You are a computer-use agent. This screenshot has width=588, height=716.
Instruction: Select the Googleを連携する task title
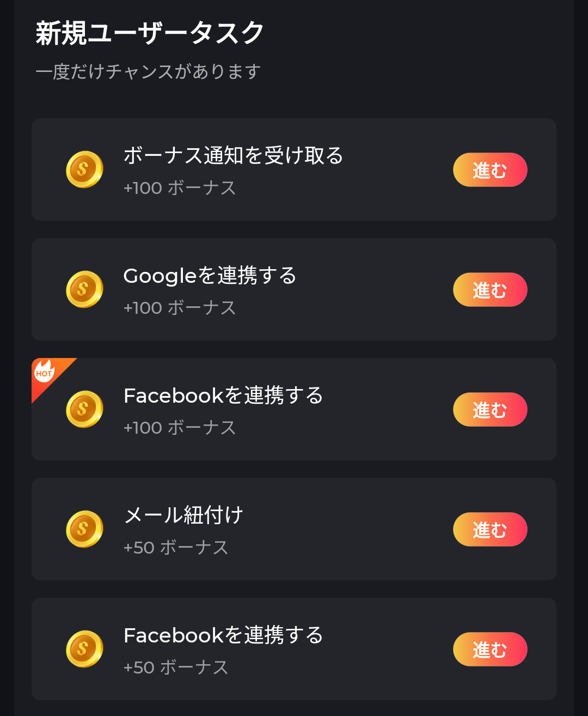[x=210, y=276]
